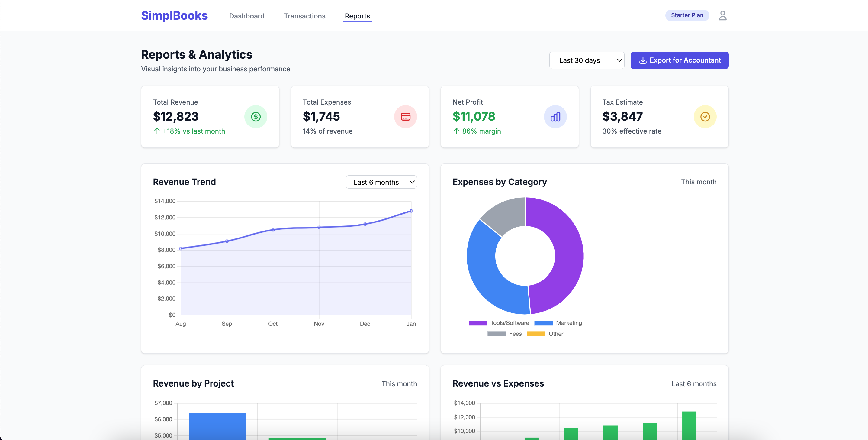The image size is (868, 440).
Task: Click the Starter Plan badge
Action: pyautogui.click(x=687, y=15)
